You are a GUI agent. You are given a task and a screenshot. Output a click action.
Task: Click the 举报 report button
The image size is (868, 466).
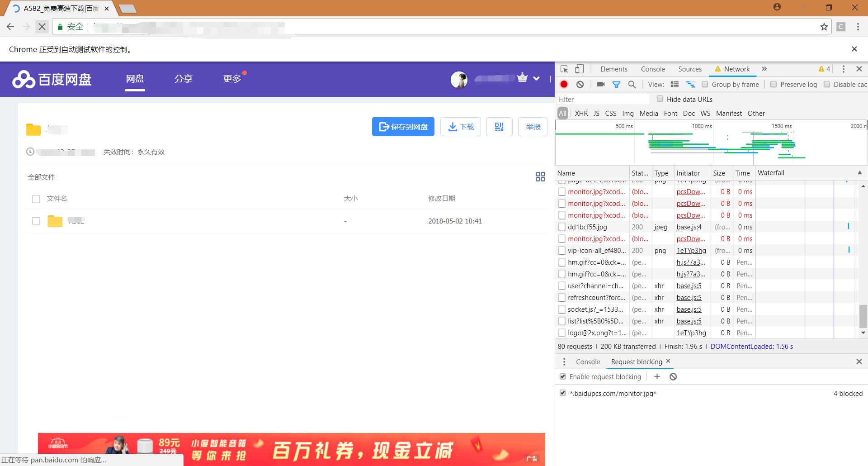point(533,127)
